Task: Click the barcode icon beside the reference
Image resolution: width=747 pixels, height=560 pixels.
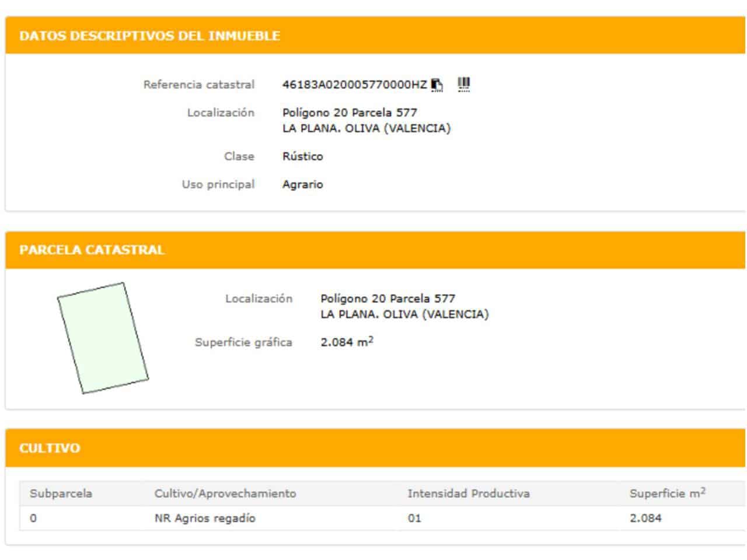Action: [x=464, y=85]
